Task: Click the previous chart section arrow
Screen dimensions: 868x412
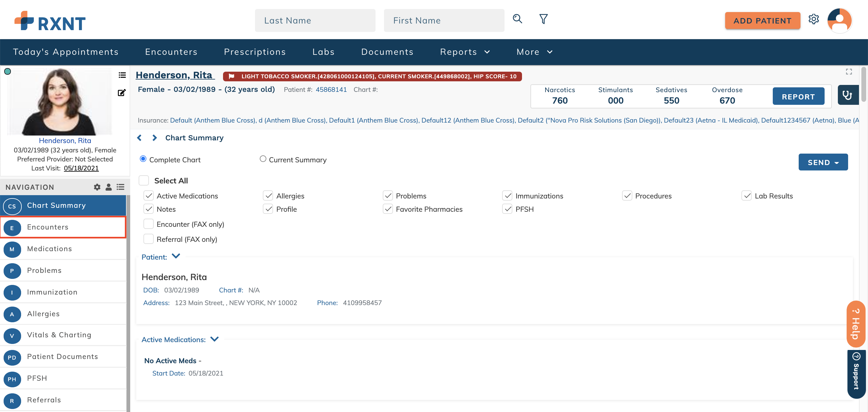Action: pos(140,138)
